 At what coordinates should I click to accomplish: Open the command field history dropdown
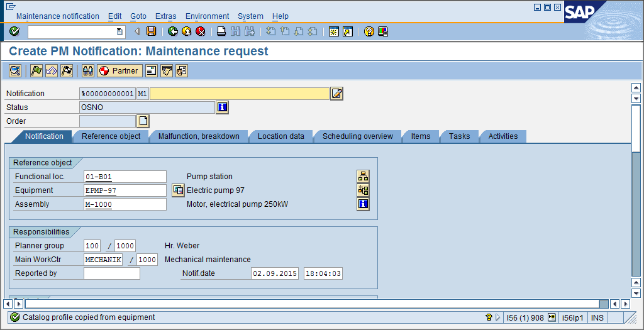pos(119,31)
